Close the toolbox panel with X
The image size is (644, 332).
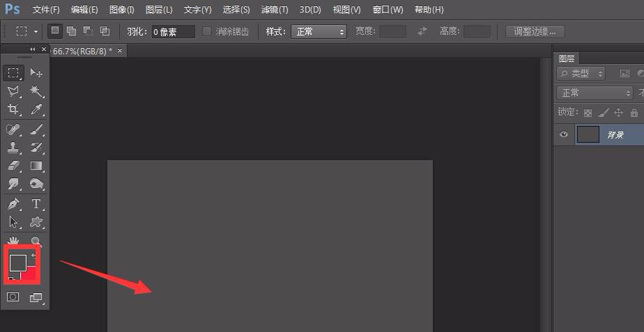point(44,49)
